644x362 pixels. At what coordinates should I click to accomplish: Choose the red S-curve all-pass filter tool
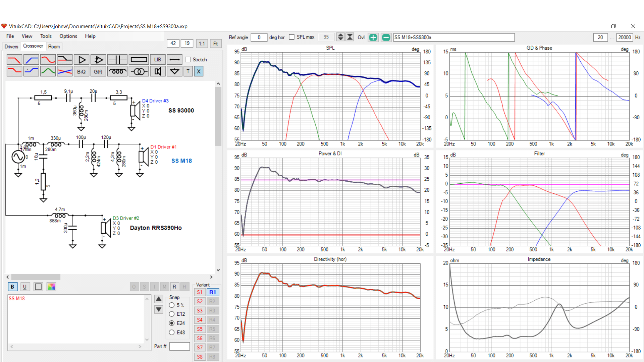(48, 60)
